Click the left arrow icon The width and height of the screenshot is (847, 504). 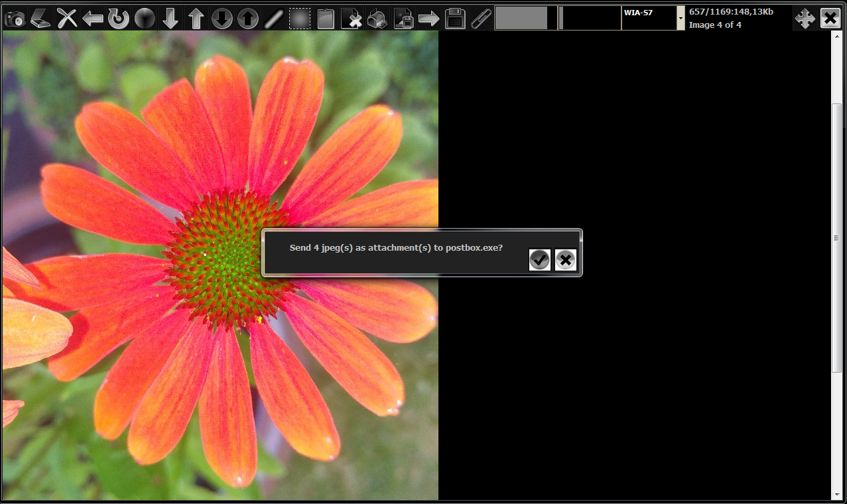coord(93,18)
